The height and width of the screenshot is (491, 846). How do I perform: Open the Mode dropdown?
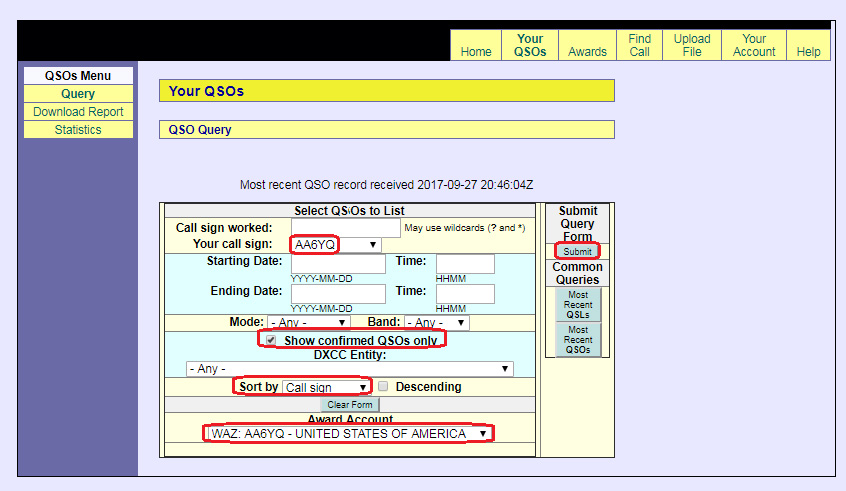coord(308,323)
